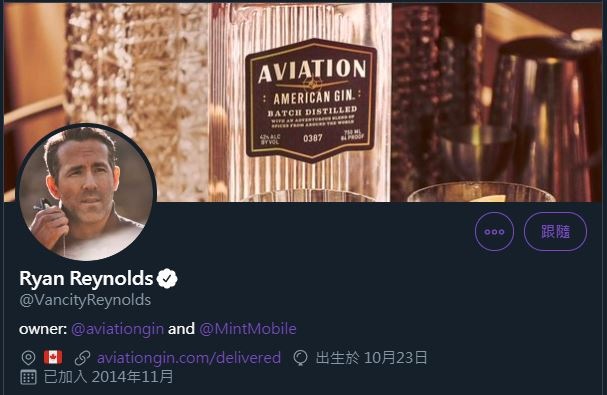Image resolution: width=607 pixels, height=395 pixels.
Task: Click the chain link icon
Action: click(82, 358)
